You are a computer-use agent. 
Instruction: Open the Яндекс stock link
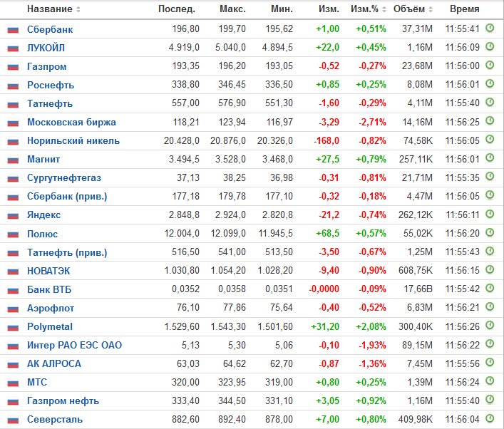43,215
